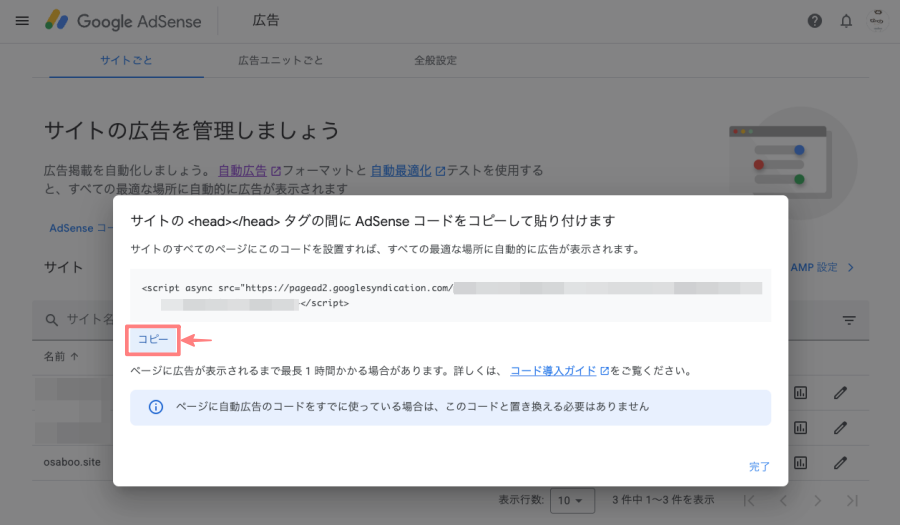
Task: Open the 自動最適化 link
Action: click(401, 170)
